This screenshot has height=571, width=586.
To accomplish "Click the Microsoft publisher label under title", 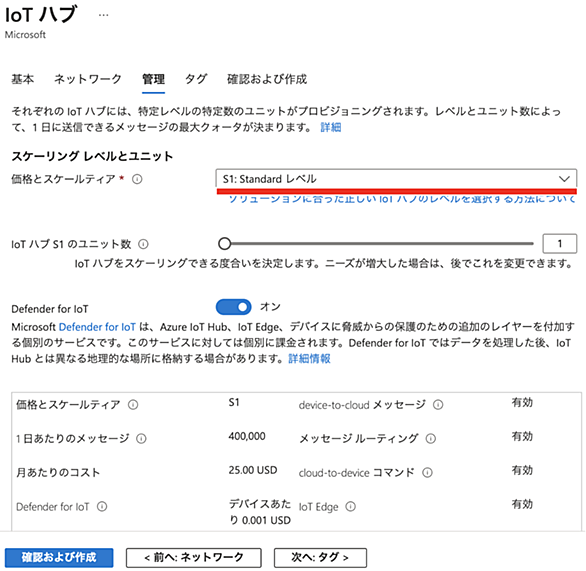I will pos(25,35).
